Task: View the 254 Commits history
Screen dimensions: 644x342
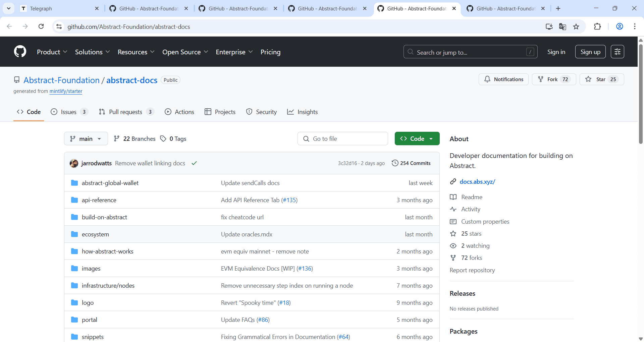Action: click(x=411, y=163)
